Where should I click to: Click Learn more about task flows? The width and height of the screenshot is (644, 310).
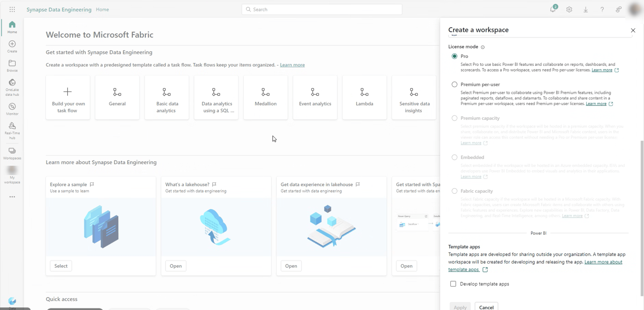292,65
